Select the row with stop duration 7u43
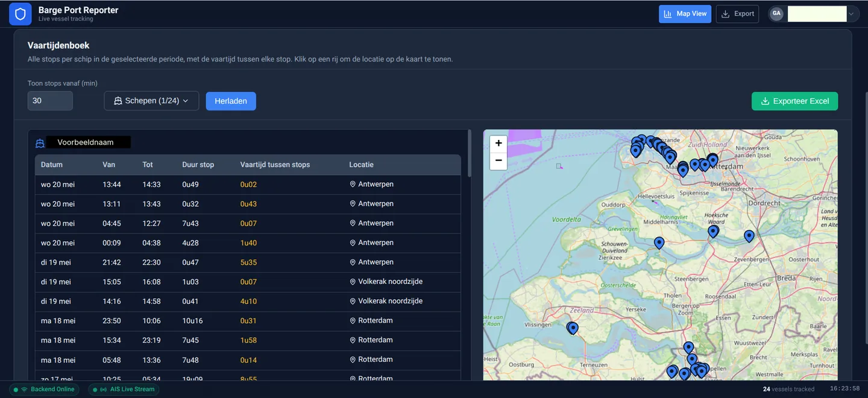Image resolution: width=868 pixels, height=398 pixels. (248, 223)
